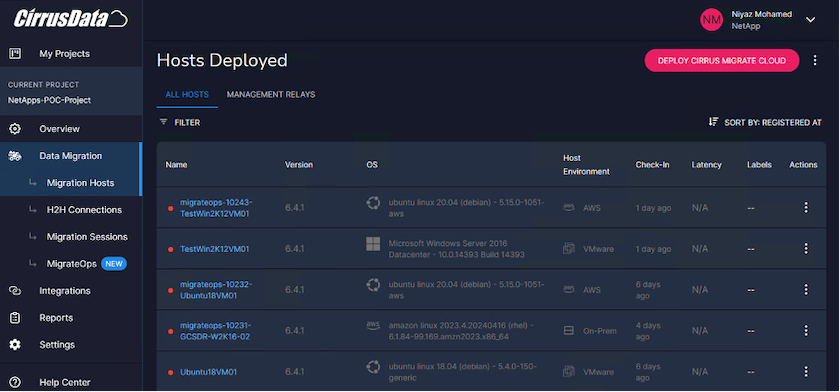Click the Settings cog icon
The height and width of the screenshot is (392, 840).
tap(15, 345)
